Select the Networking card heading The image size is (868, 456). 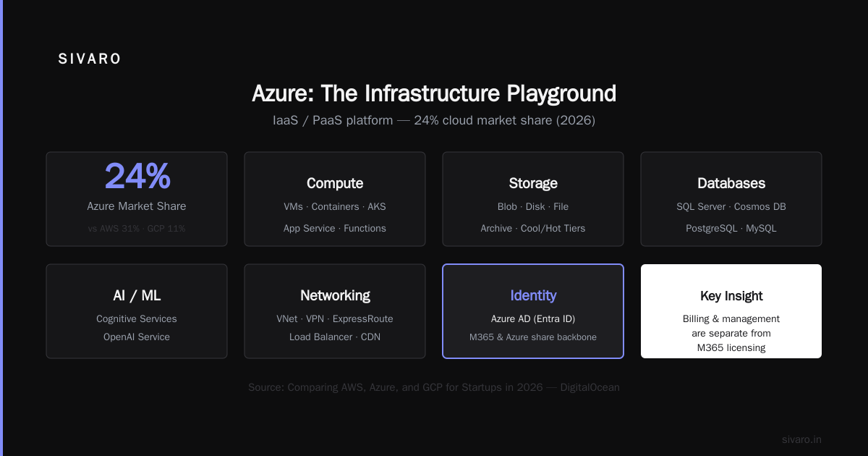click(x=335, y=295)
